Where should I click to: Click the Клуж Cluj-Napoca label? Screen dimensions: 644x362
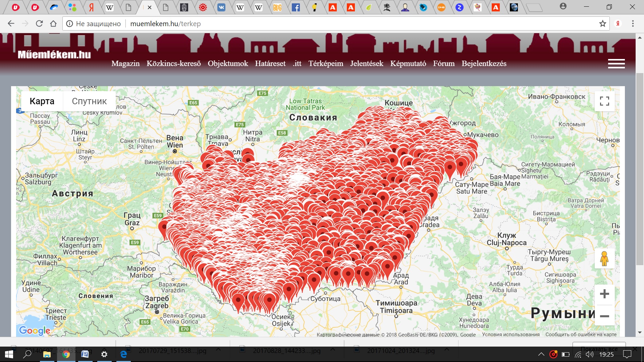pyautogui.click(x=506, y=239)
